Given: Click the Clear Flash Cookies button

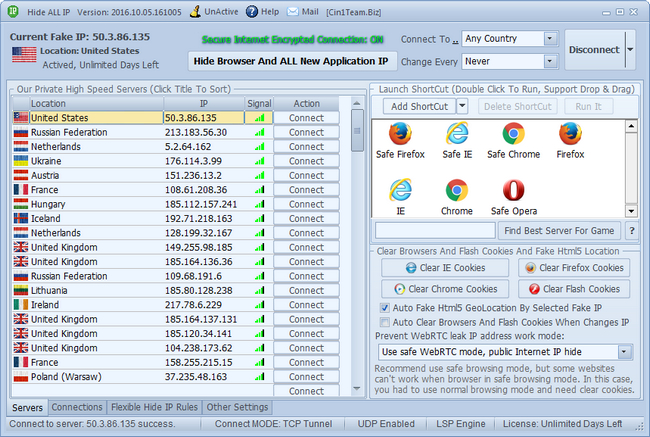Looking at the screenshot, I should tap(574, 289).
